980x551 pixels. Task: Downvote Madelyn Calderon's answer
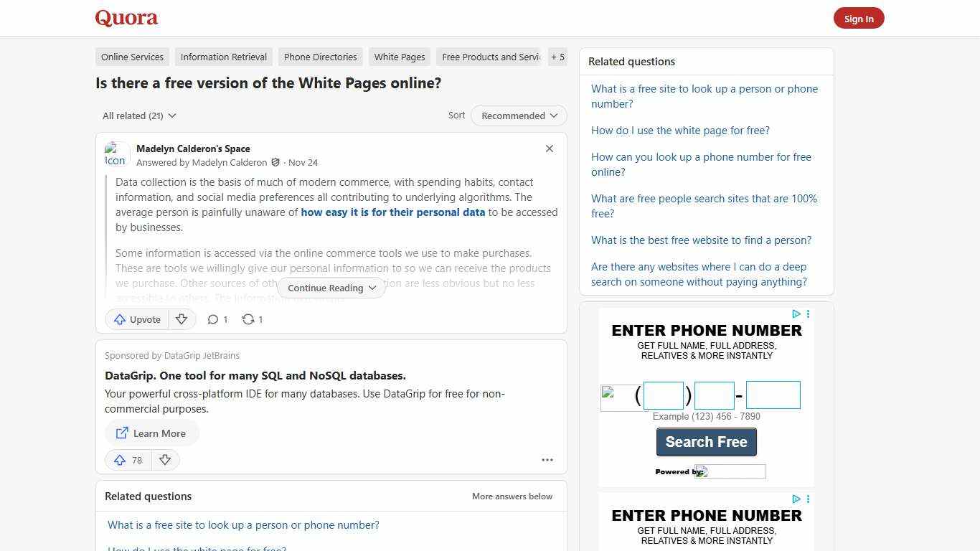(x=182, y=319)
